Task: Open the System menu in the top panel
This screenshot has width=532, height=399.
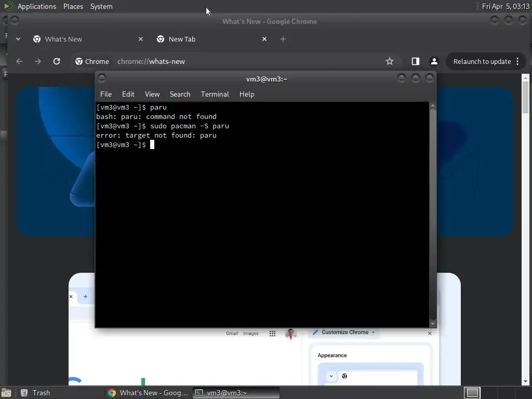Action: click(101, 6)
